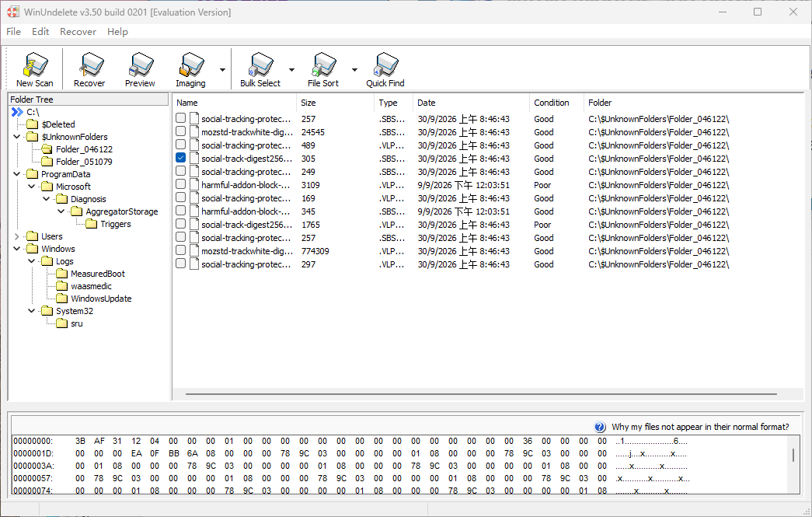Select the Folder_051079 folder icon
This screenshot has height=517, width=812.
[47, 162]
